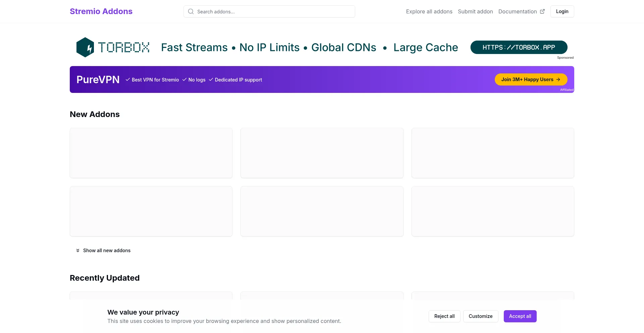Click the Sponsored label
This screenshot has height=333, width=644.
click(565, 58)
